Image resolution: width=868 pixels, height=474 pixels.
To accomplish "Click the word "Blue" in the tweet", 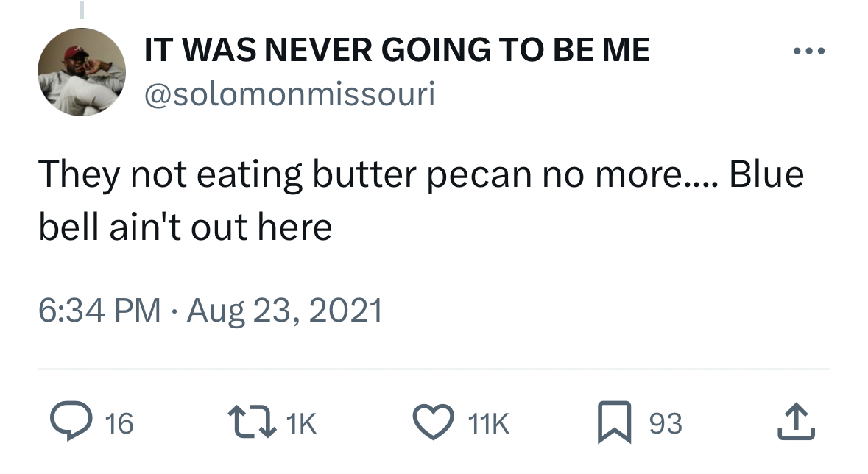I will 766,177.
